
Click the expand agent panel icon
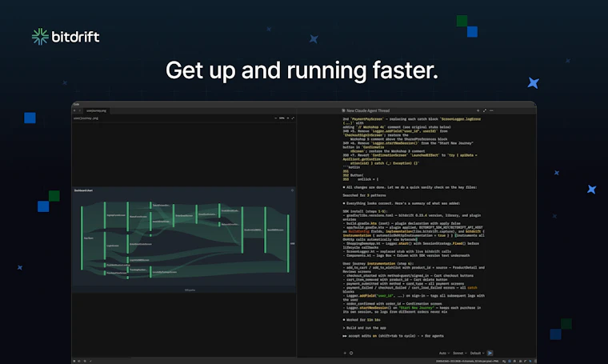[x=485, y=110]
